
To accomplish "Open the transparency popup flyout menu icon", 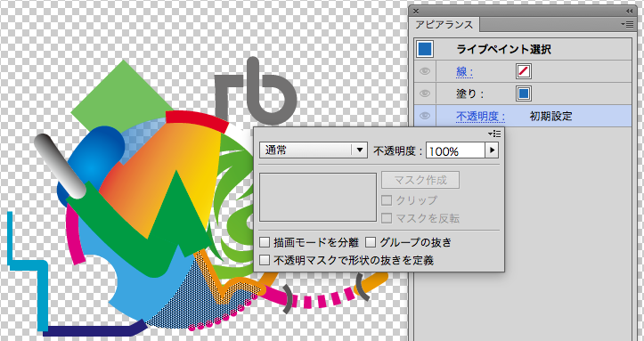I will click(494, 134).
